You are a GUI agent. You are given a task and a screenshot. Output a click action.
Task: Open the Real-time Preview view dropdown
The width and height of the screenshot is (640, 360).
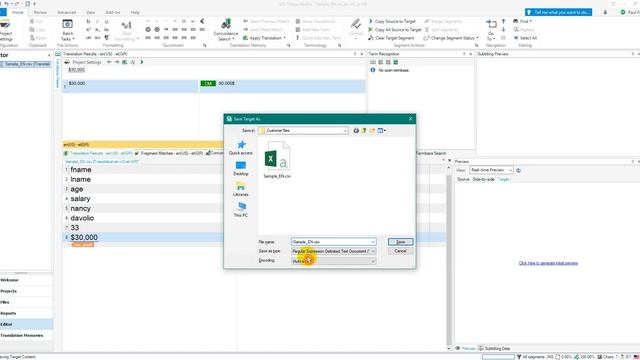pyautogui.click(x=491, y=170)
